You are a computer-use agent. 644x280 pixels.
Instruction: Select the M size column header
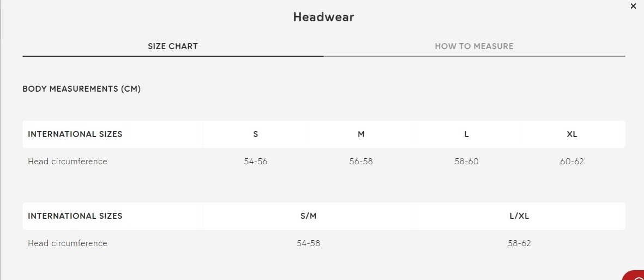[x=361, y=134]
